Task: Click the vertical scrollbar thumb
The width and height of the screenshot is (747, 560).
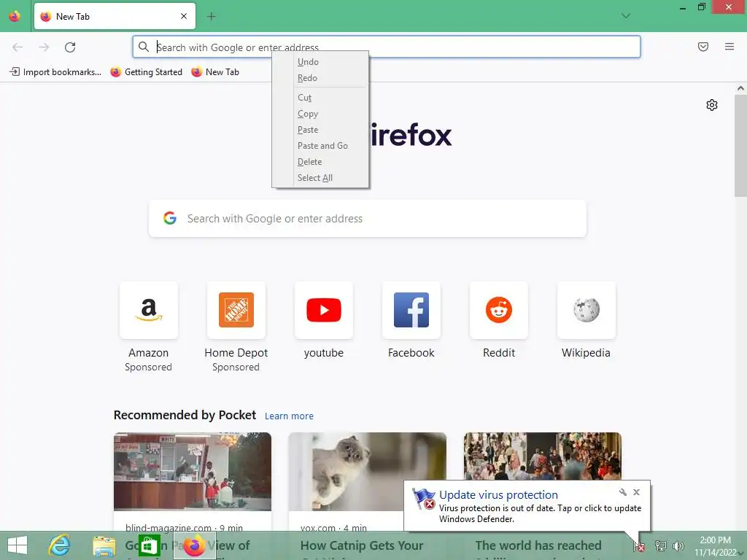Action: point(740,145)
